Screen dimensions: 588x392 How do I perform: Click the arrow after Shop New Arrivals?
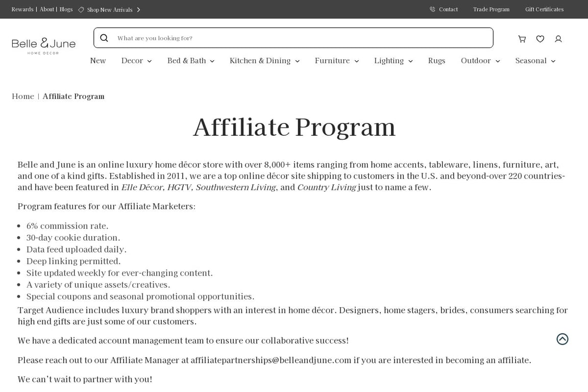(x=138, y=10)
